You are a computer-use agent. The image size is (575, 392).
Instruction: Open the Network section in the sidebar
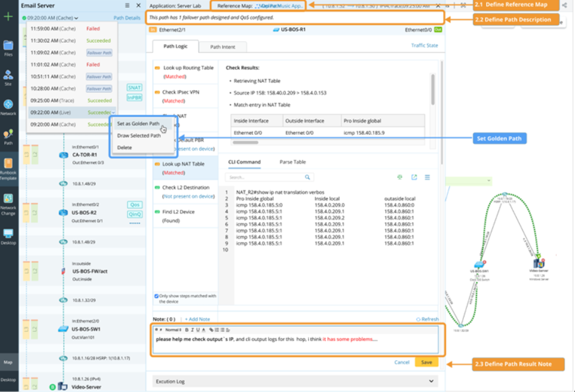coord(8,107)
